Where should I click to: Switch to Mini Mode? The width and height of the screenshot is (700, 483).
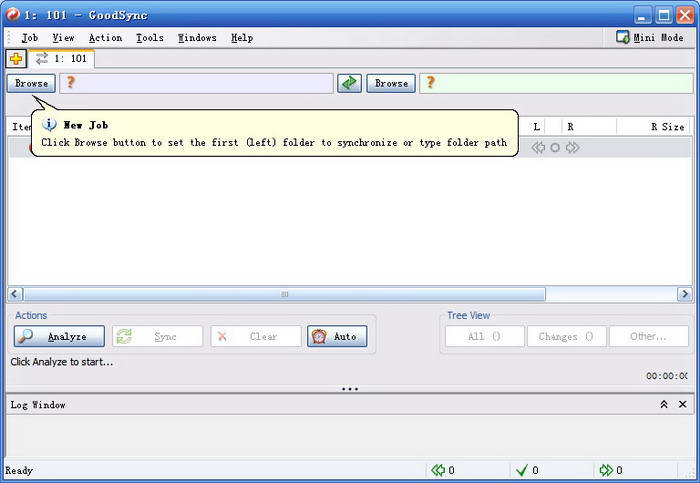[x=650, y=37]
